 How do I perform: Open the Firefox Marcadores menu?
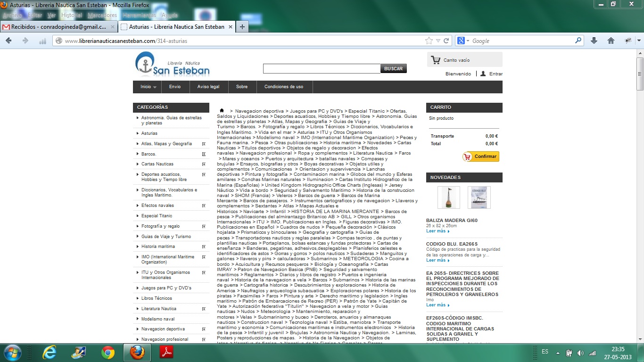coord(102,15)
